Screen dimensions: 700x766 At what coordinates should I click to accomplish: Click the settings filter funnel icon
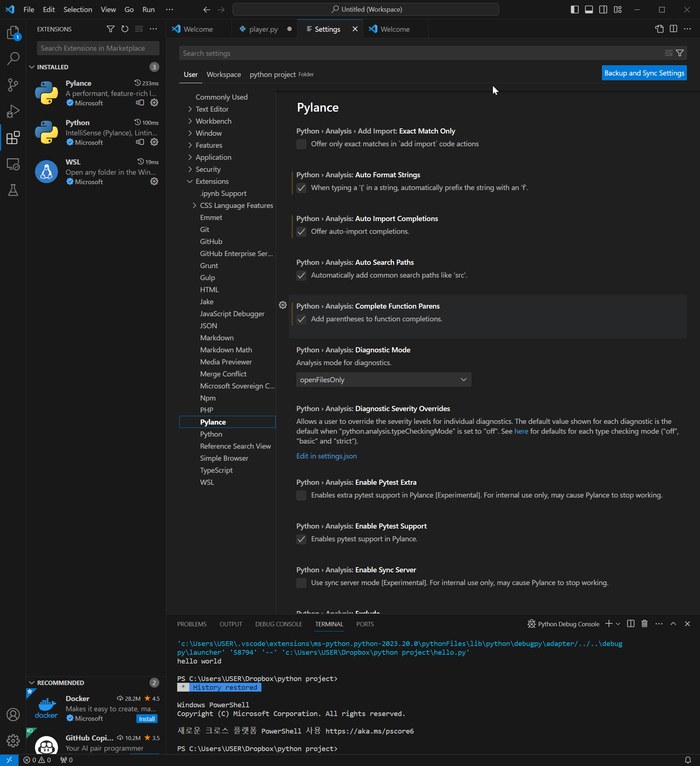point(680,53)
